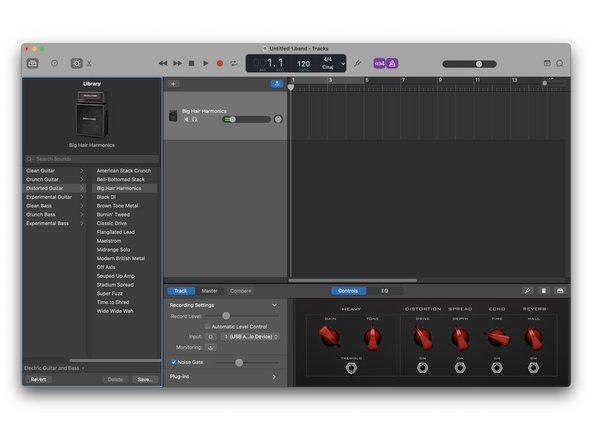Toggle the Tremolo switch
The height and width of the screenshot is (444, 592).
[x=351, y=368]
